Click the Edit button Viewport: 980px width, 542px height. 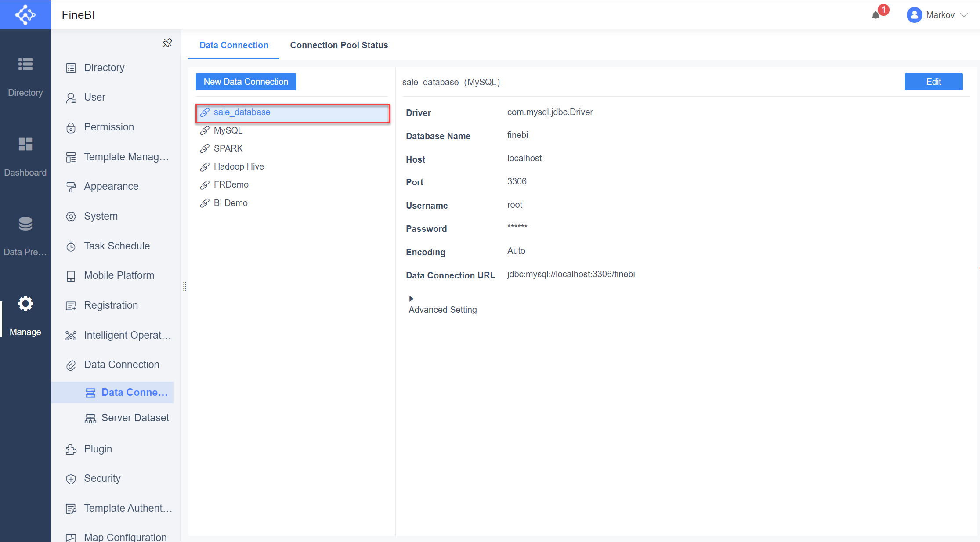(x=933, y=82)
